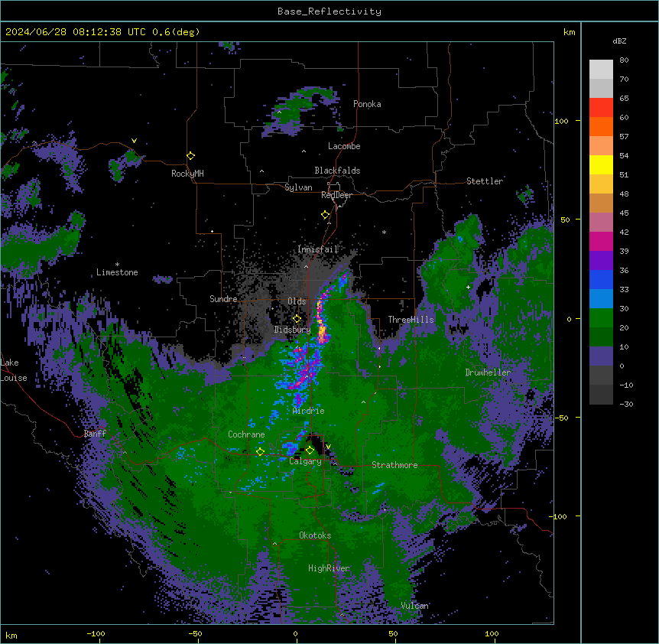659x644 pixels.
Task: Click the yellow diamond marker directly above Calgary label
Action: (x=310, y=450)
